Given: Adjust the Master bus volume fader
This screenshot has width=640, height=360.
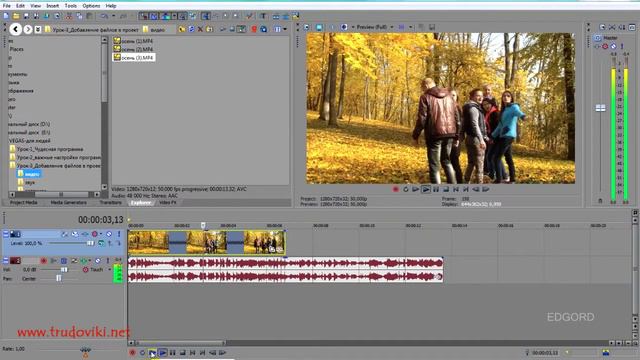Looking at the screenshot, I should pyautogui.click(x=600, y=108).
